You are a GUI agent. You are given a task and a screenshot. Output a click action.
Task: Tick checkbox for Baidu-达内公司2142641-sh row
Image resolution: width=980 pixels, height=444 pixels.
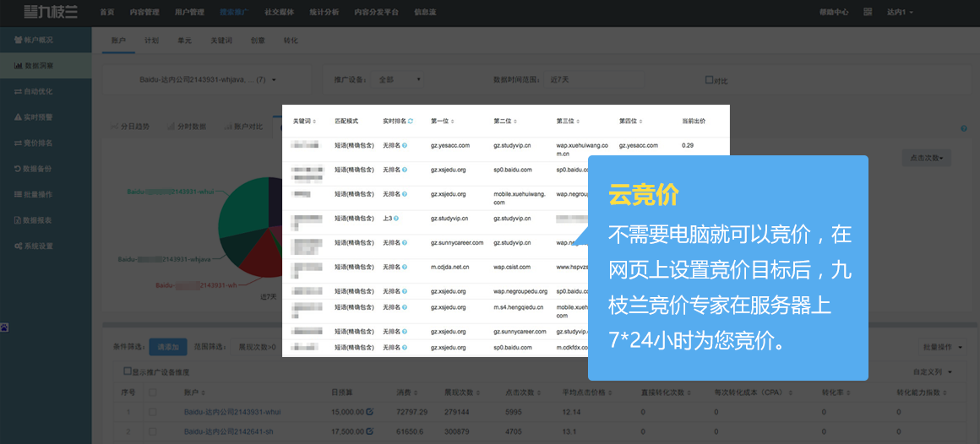click(153, 431)
